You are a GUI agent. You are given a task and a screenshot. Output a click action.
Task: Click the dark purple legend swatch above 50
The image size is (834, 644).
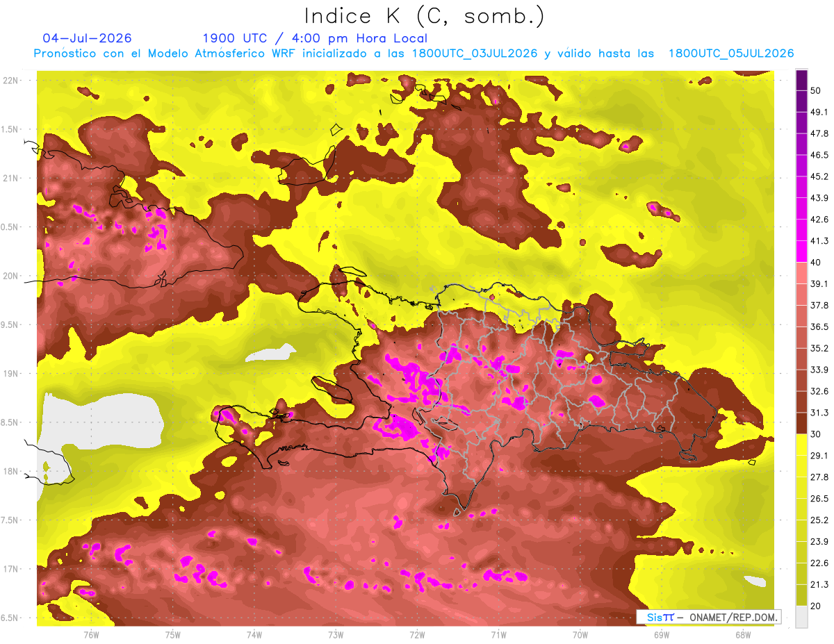point(801,80)
